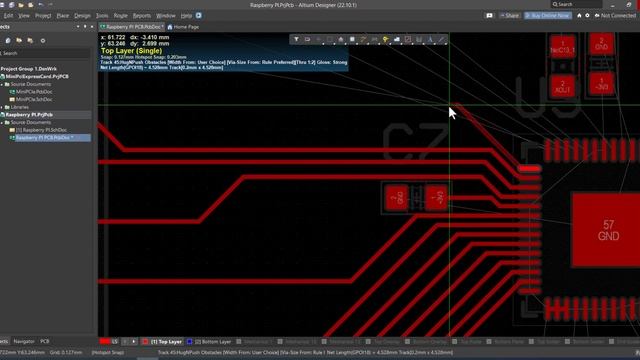Click the Place polygon pour icon
The width and height of the screenshot is (640, 360).
click(x=397, y=39)
